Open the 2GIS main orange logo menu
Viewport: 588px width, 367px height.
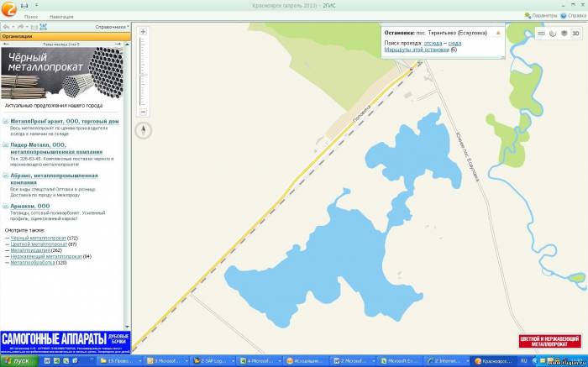(8, 8)
